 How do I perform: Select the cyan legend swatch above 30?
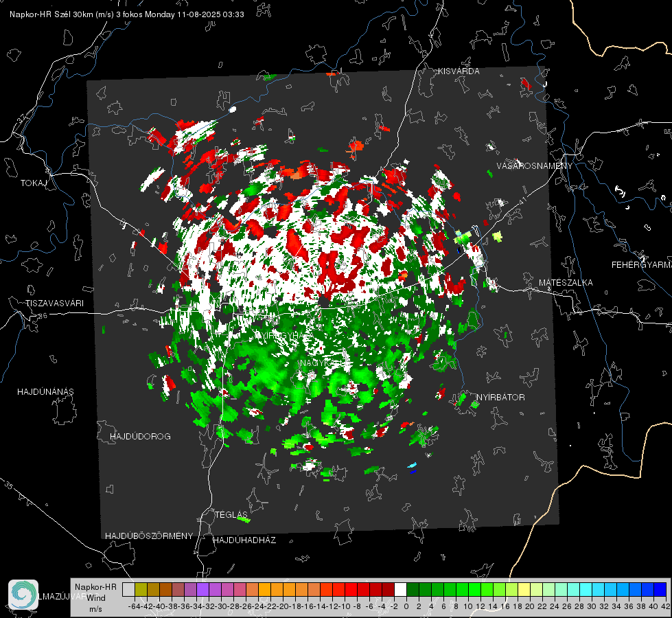tap(586, 589)
